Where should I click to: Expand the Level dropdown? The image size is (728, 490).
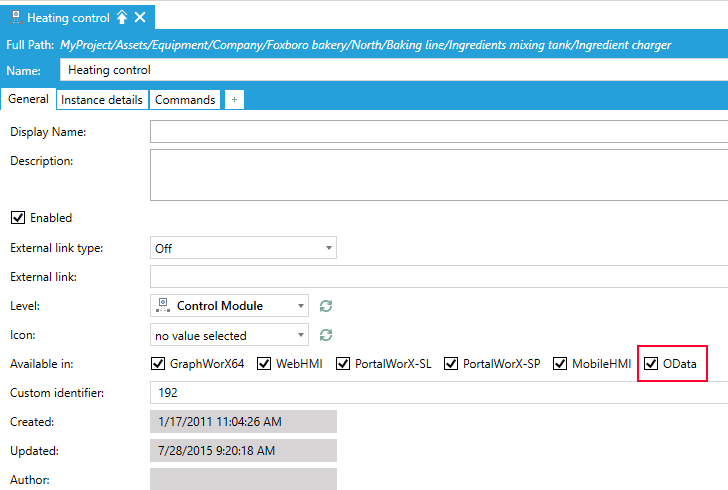click(x=229, y=306)
